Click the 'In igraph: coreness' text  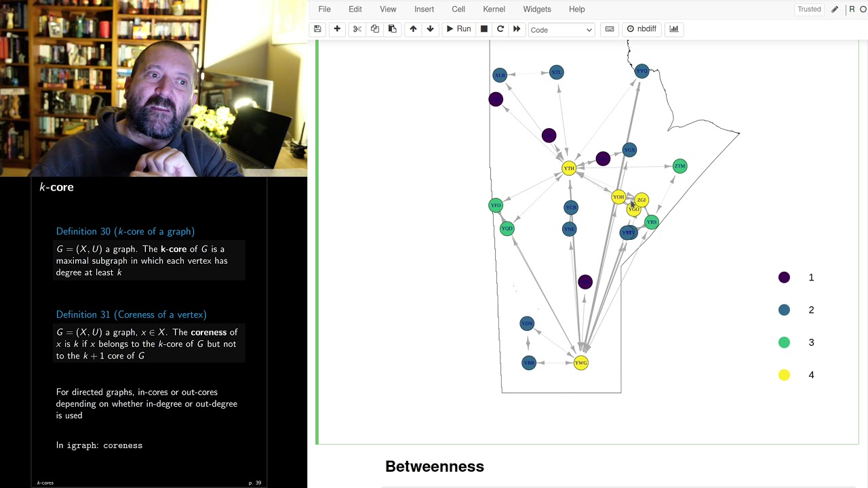click(x=99, y=445)
